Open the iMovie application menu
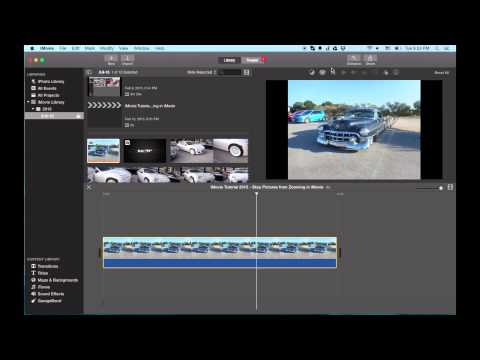 [47, 48]
